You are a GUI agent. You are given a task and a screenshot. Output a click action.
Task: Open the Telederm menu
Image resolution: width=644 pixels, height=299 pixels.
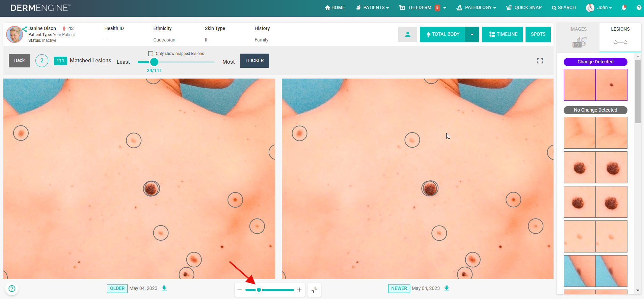[422, 7]
